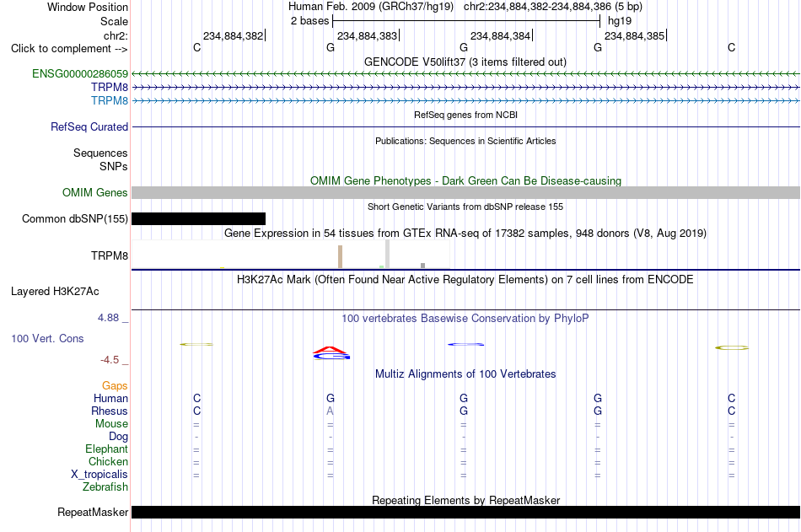Click the Chicken species label

click(108, 461)
